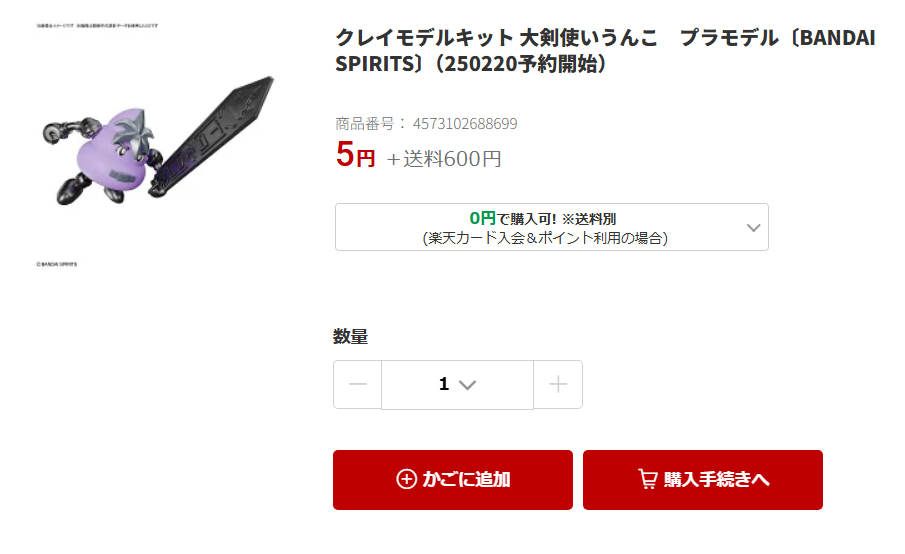Proceed to checkout with 購入手続きへ
This screenshot has width=905, height=554.
coord(703,480)
